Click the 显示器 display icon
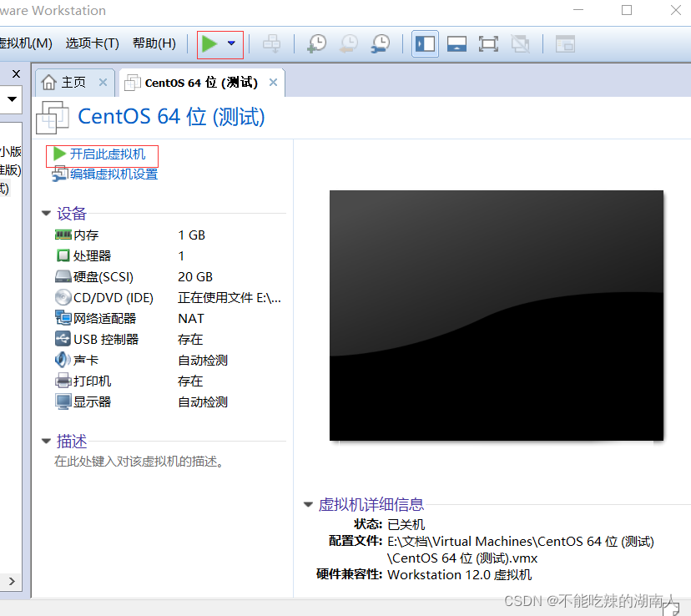 click(63, 401)
